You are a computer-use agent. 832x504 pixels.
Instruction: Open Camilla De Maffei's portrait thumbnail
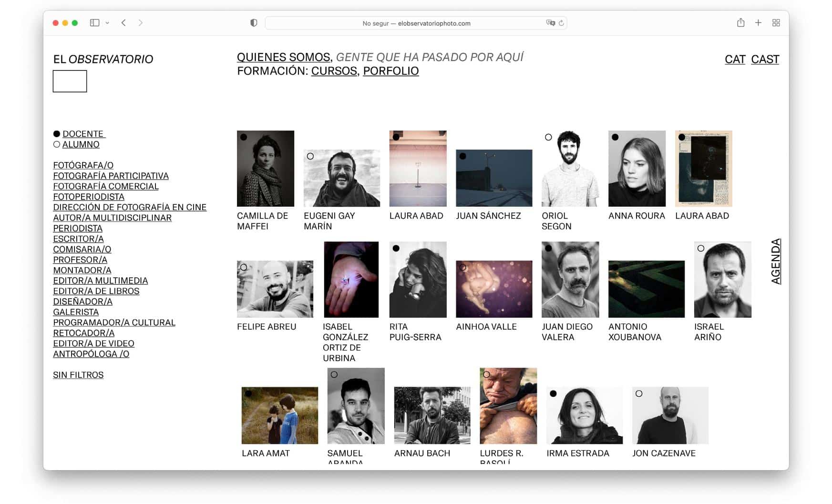pyautogui.click(x=266, y=169)
